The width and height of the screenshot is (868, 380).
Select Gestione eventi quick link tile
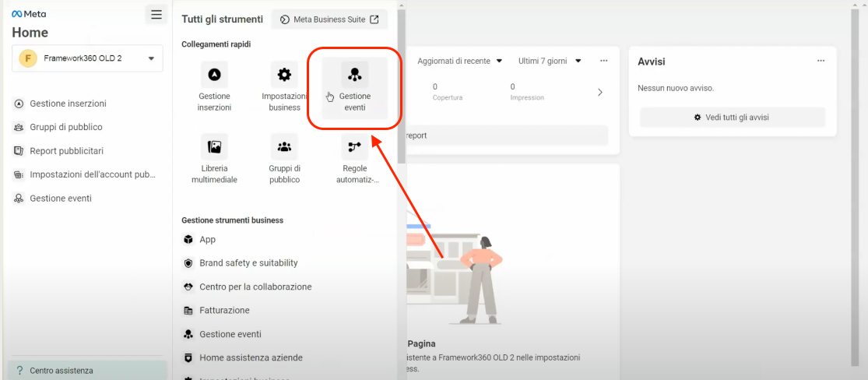(x=355, y=87)
